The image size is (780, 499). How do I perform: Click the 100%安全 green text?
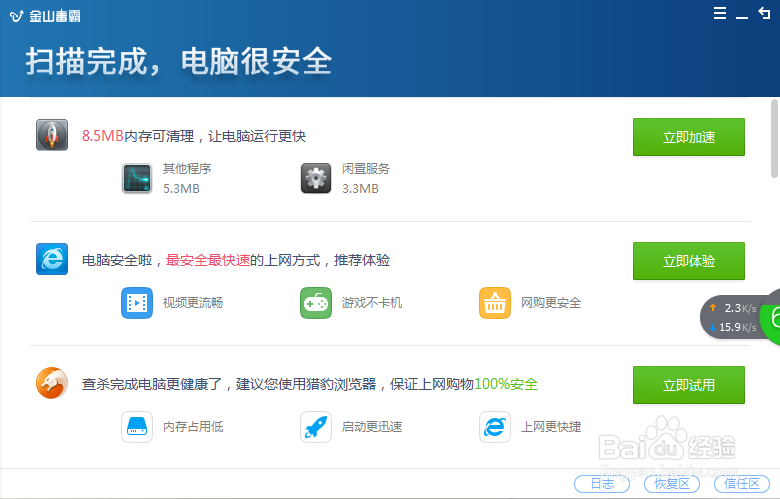[x=506, y=384]
